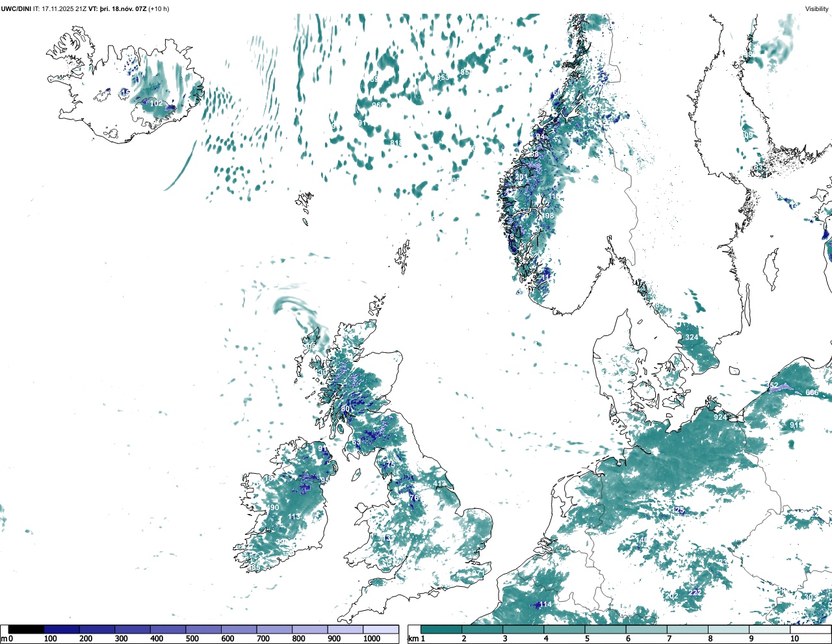This screenshot has height=644, width=832.
Task: Click the '412' value over eastern England
Action: (x=440, y=484)
